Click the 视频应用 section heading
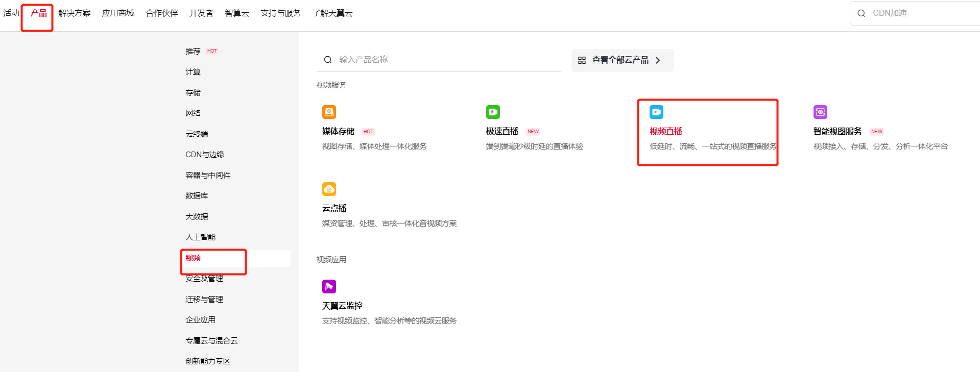Viewport: 980px width, 372px height. pos(331,260)
